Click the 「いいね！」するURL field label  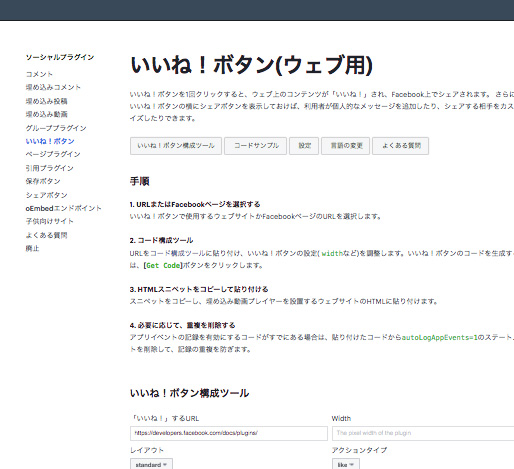click(x=165, y=419)
